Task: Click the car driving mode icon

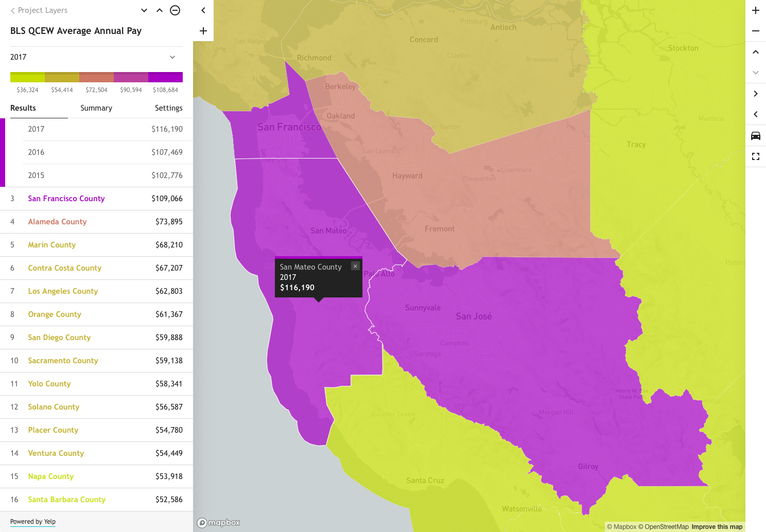Action: pos(756,136)
